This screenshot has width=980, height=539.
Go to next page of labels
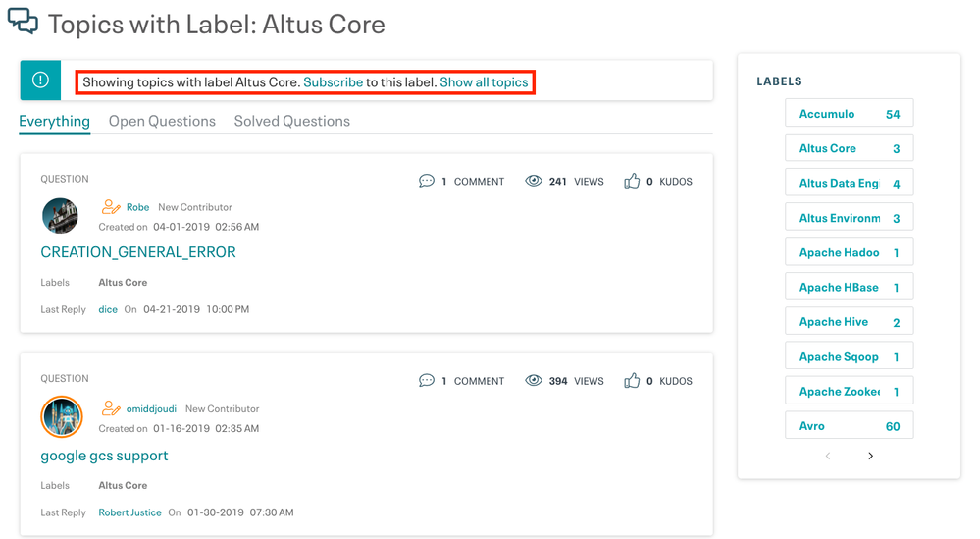click(870, 456)
